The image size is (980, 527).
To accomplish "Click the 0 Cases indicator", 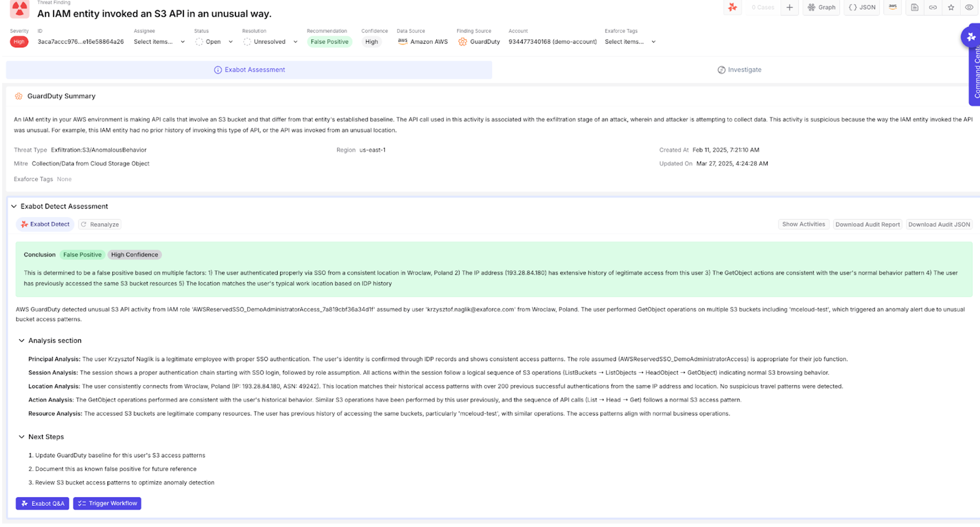I will coord(763,8).
